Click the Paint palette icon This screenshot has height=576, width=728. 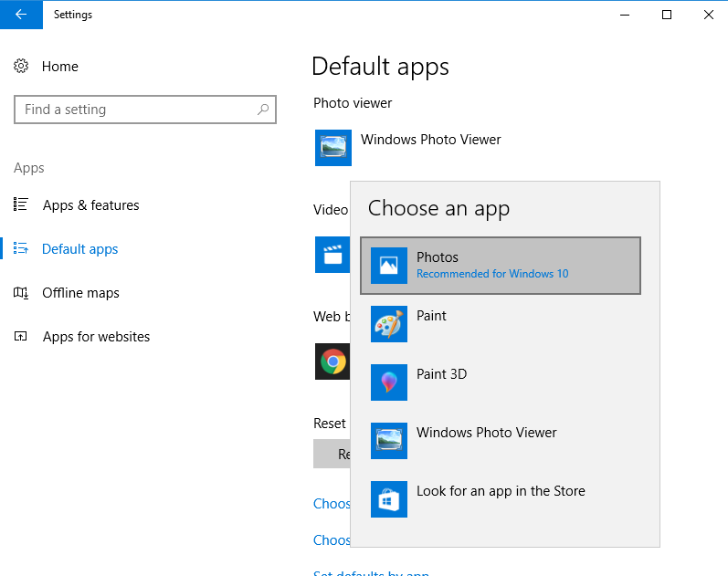[x=389, y=324]
